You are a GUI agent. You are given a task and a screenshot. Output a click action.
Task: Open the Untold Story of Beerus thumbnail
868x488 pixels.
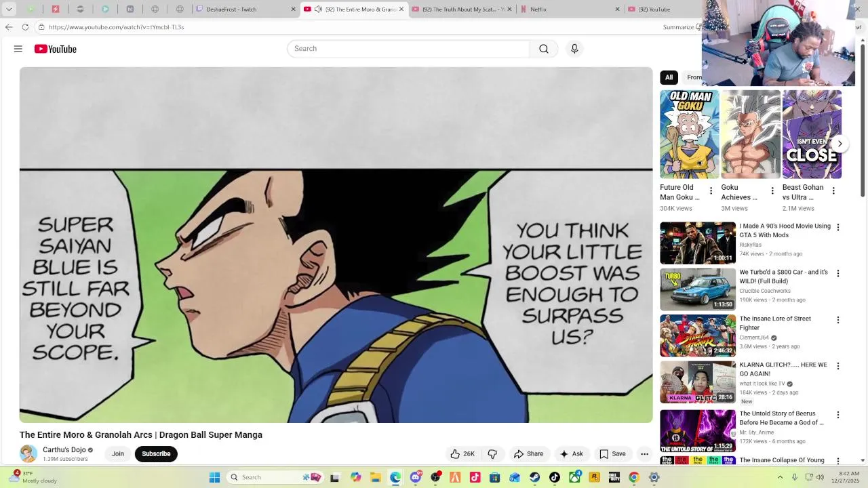tap(698, 430)
